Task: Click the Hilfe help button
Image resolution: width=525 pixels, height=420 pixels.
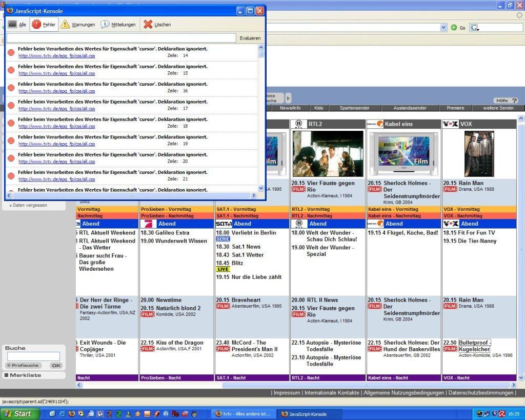Action: click(x=506, y=101)
